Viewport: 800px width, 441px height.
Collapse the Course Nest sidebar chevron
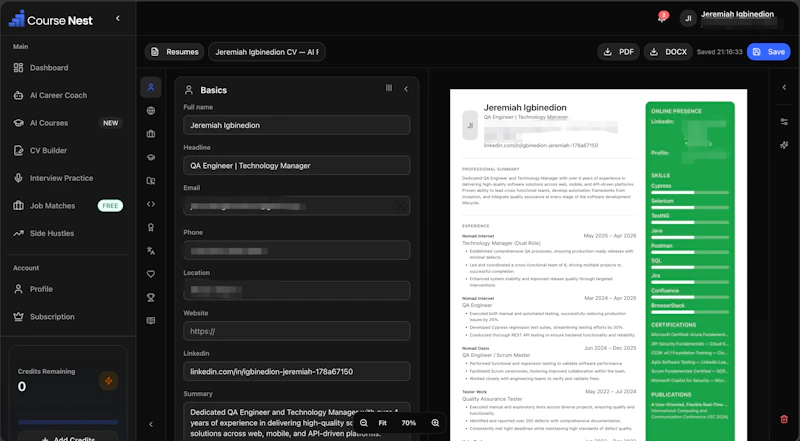118,18
